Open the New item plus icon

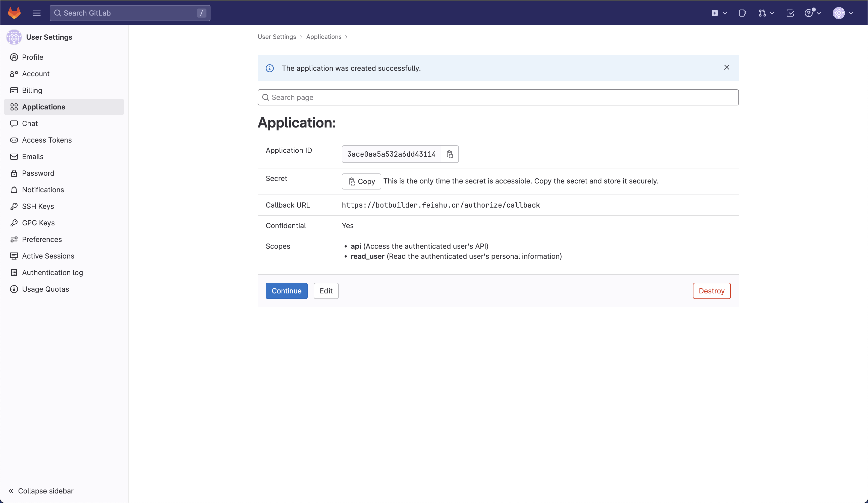pos(715,13)
